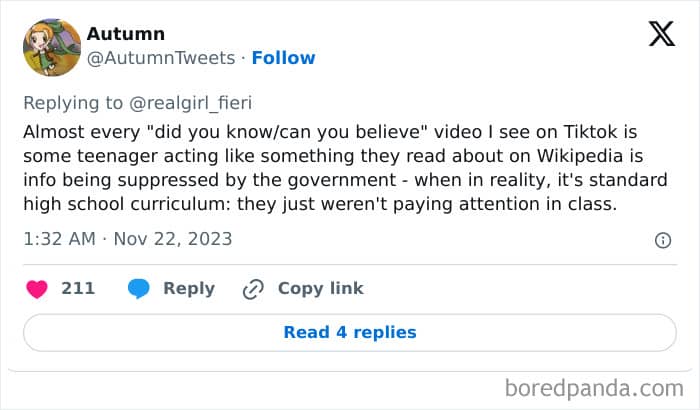The height and width of the screenshot is (410, 700).
Task: Like the tweet using the pink heart
Action: tap(36, 288)
